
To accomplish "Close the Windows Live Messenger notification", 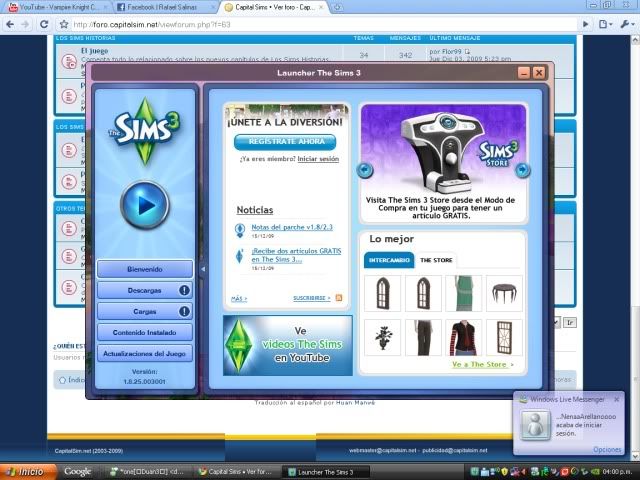I will (616, 400).
